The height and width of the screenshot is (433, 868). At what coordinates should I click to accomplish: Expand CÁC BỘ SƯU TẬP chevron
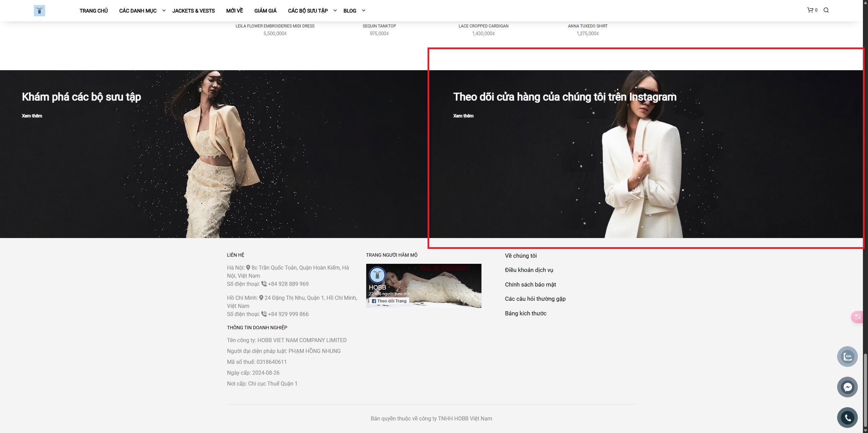[x=335, y=11]
